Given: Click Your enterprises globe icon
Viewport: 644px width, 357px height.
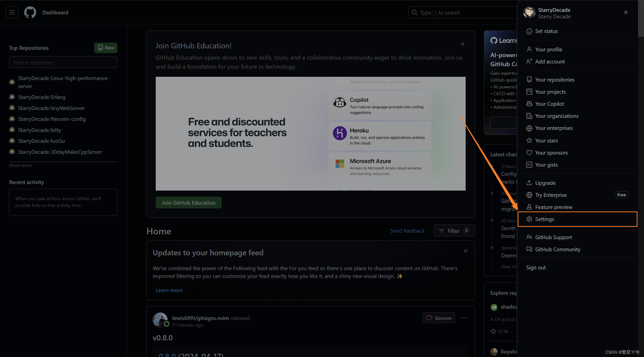Looking at the screenshot, I should 529,128.
